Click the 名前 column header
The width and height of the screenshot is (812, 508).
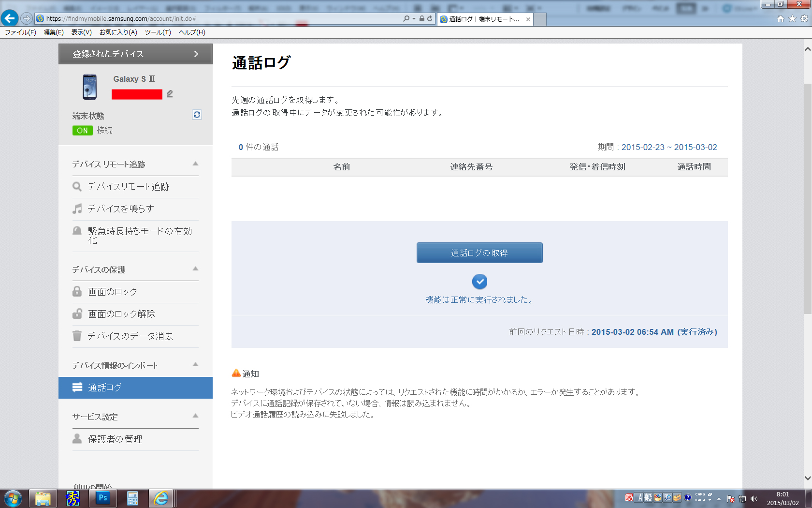tap(341, 167)
